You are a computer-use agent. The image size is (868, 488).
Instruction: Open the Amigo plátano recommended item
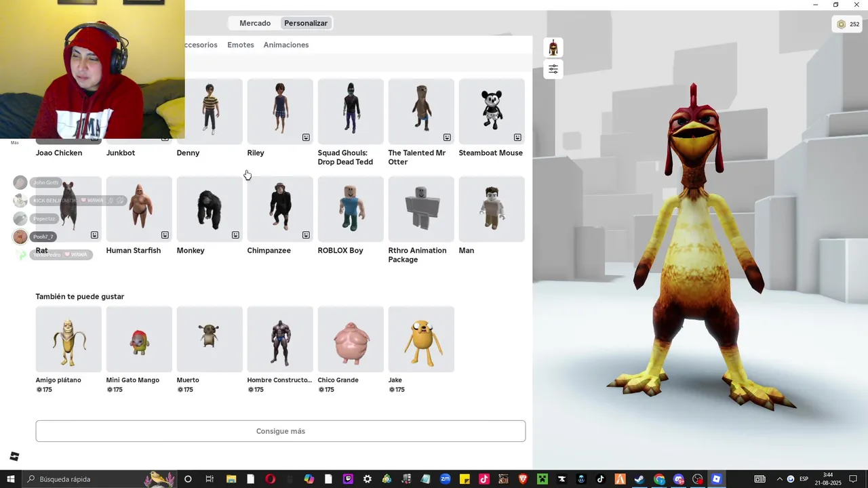pos(68,339)
